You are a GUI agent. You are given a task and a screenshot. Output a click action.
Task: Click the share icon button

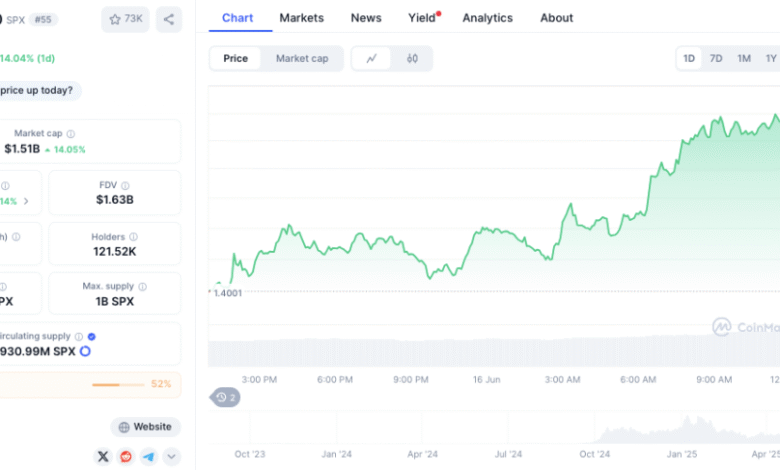pos(169,19)
